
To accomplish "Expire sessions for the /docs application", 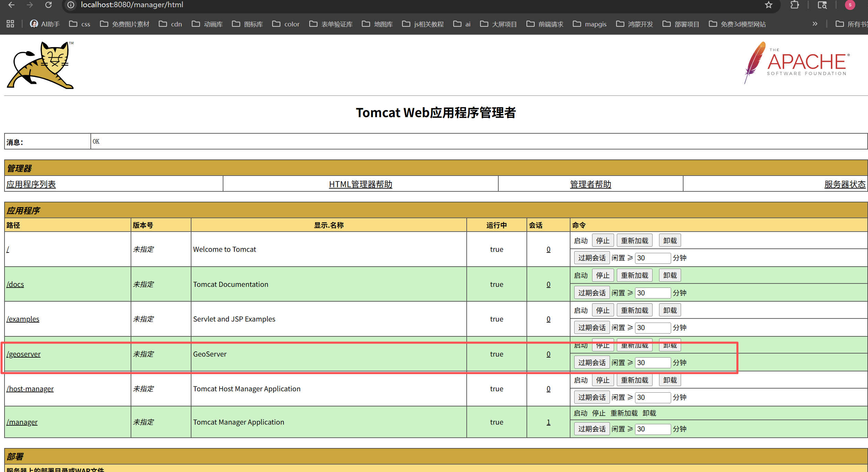I will (592, 293).
